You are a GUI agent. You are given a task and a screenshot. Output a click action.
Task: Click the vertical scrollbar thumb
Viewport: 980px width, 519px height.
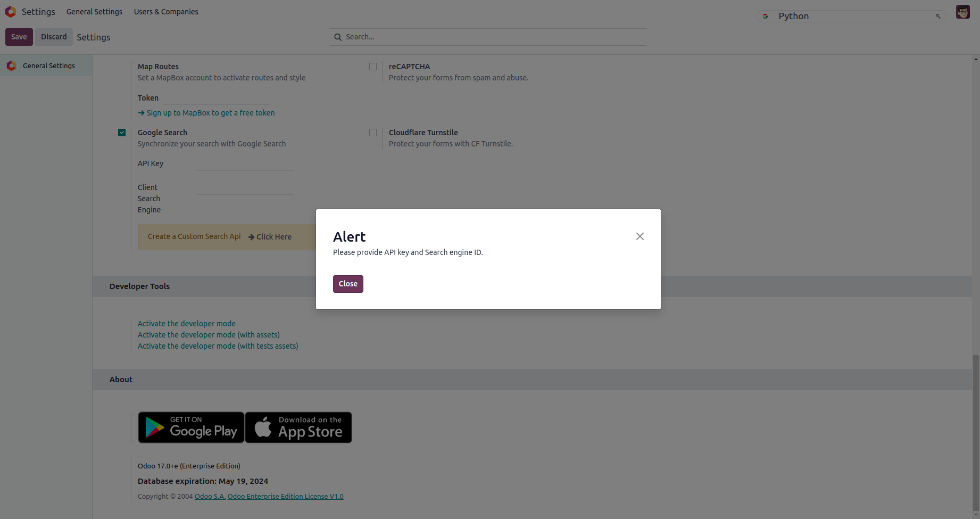point(975,431)
